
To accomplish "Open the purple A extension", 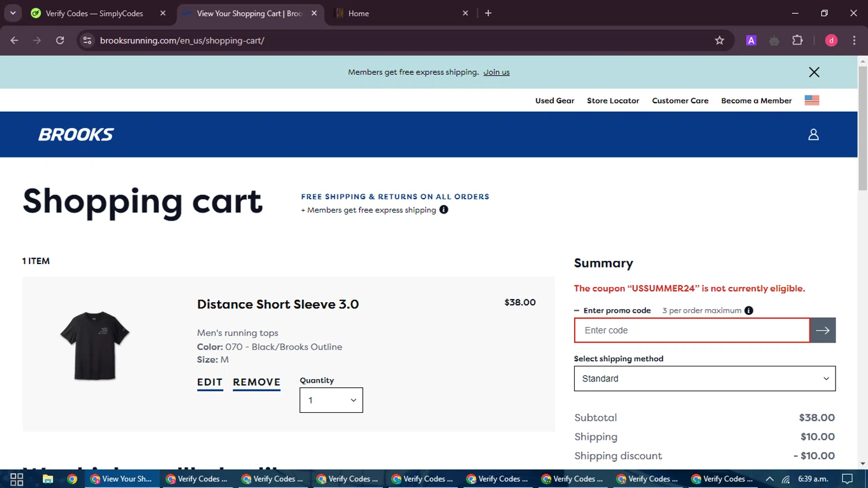I will point(751,41).
